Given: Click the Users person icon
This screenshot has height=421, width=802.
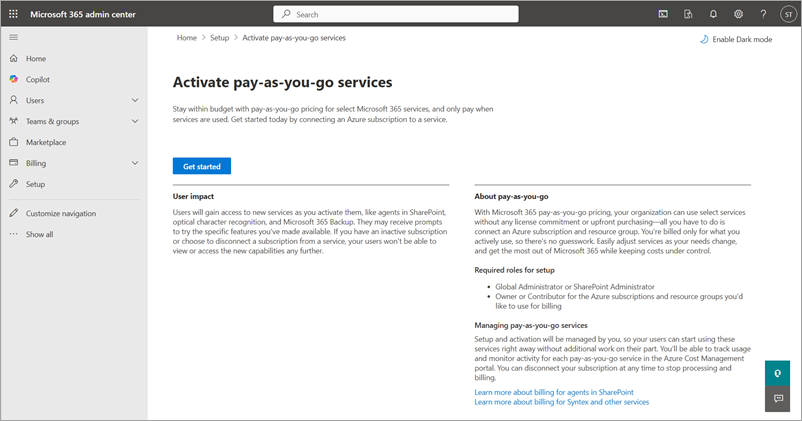Looking at the screenshot, I should click(14, 100).
